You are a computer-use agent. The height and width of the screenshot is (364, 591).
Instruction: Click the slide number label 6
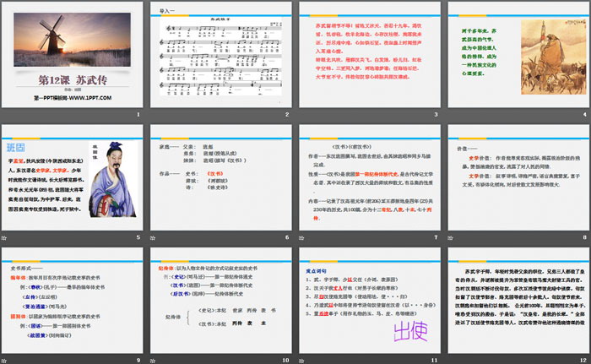click(287, 237)
